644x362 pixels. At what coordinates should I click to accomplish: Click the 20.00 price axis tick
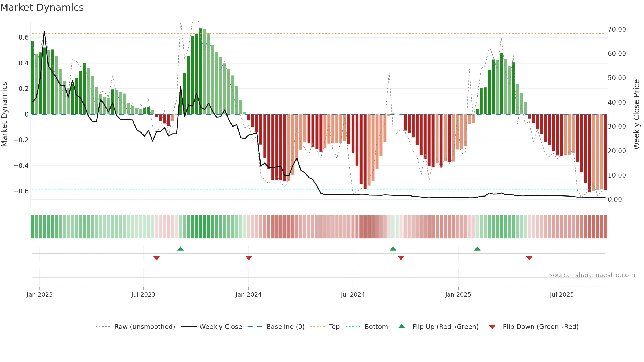coord(617,151)
